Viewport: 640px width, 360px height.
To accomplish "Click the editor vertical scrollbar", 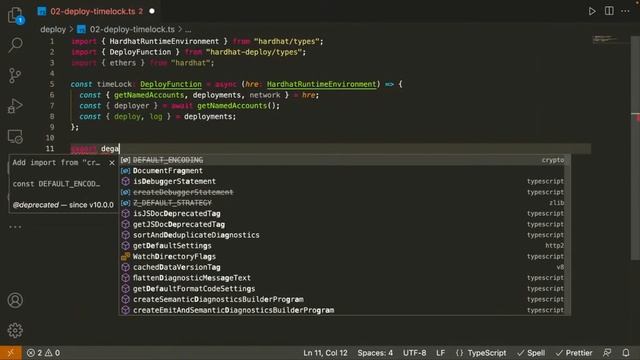I will [x=636, y=148].
